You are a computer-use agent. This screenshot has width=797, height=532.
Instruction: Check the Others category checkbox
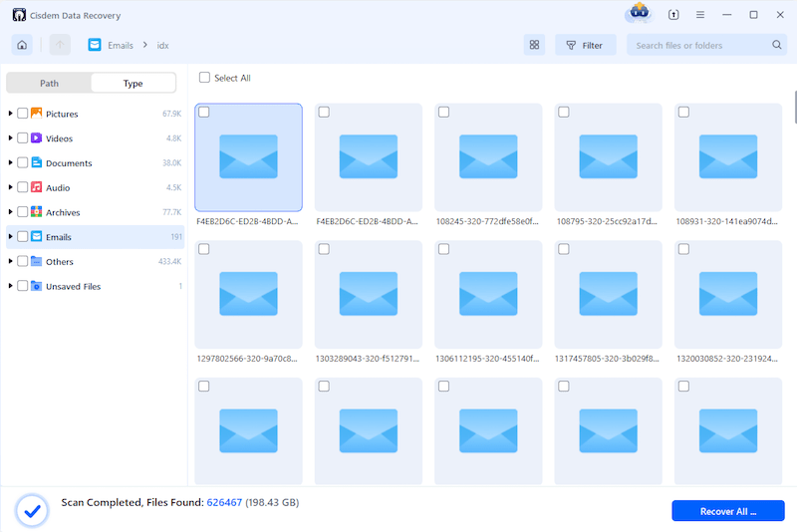22,261
